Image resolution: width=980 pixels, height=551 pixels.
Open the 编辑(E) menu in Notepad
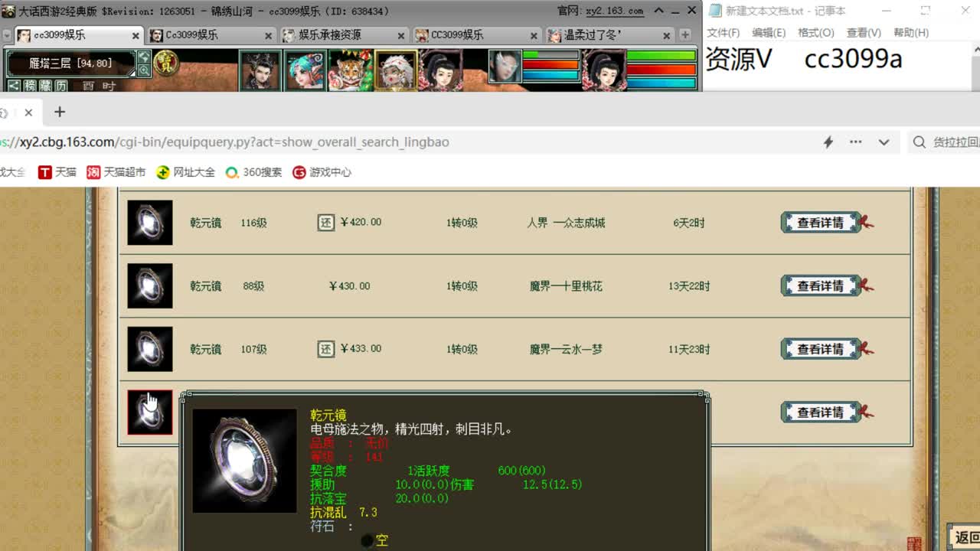pos(769,33)
